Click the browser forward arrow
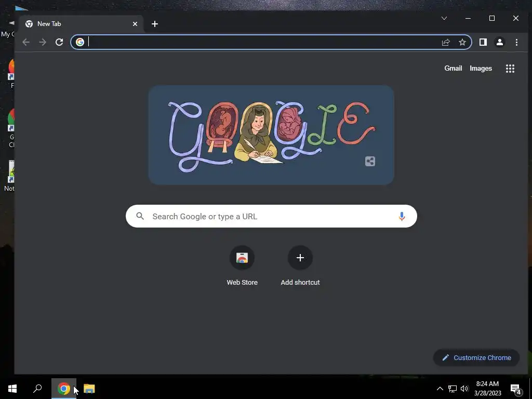 (x=43, y=42)
